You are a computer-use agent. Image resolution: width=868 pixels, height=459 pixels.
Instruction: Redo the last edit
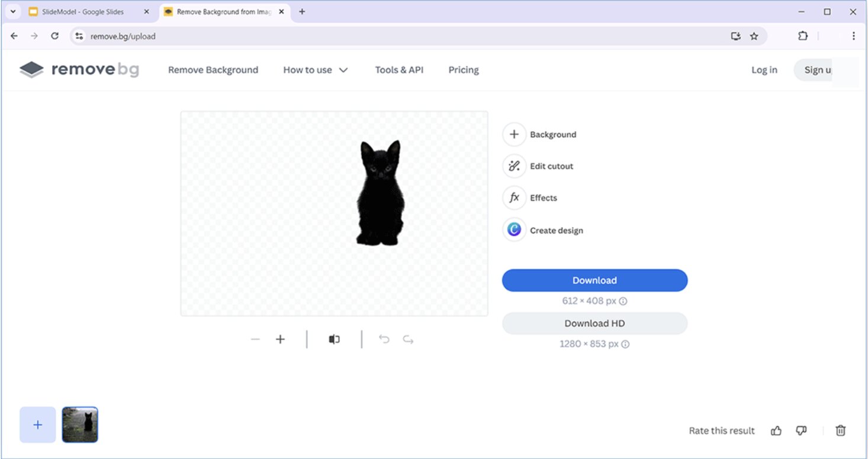(x=408, y=340)
